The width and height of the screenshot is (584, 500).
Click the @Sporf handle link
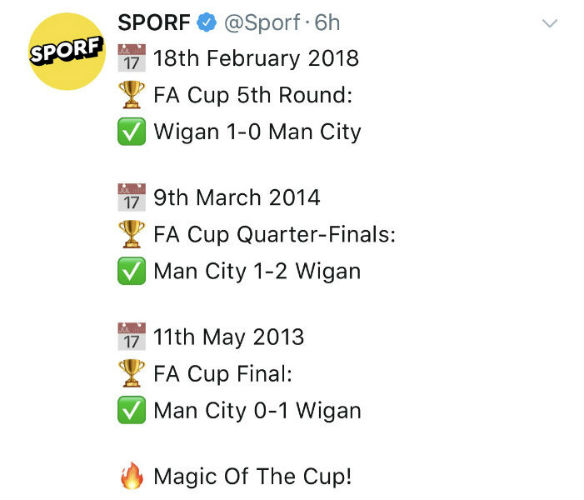[262, 23]
